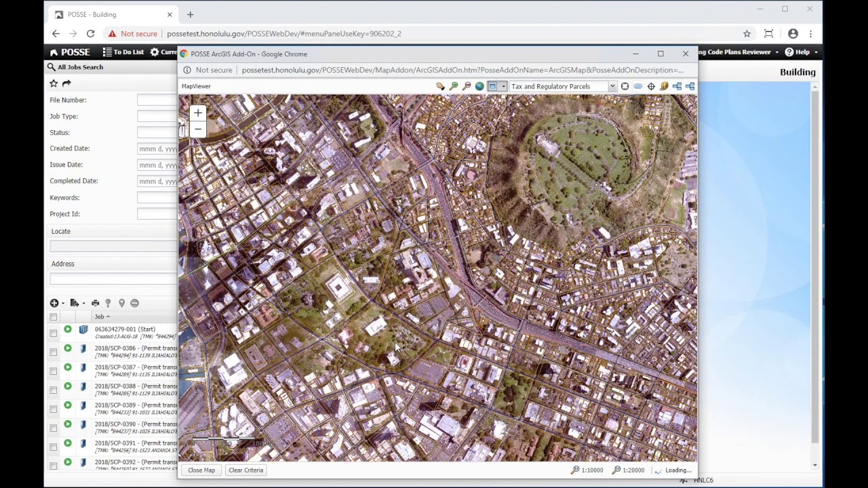Viewport: 868px width, 488px height.
Task: Click the printer icon above the job list
Action: pos(95,303)
